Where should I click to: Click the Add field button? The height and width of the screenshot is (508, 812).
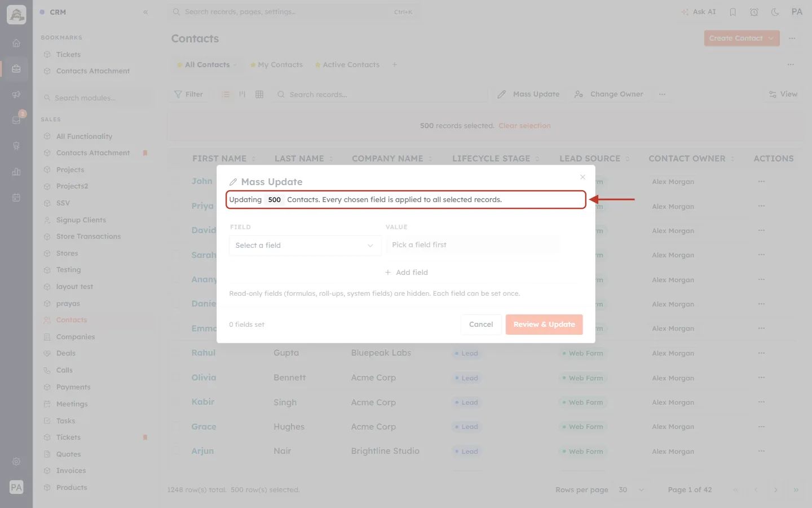(x=406, y=272)
